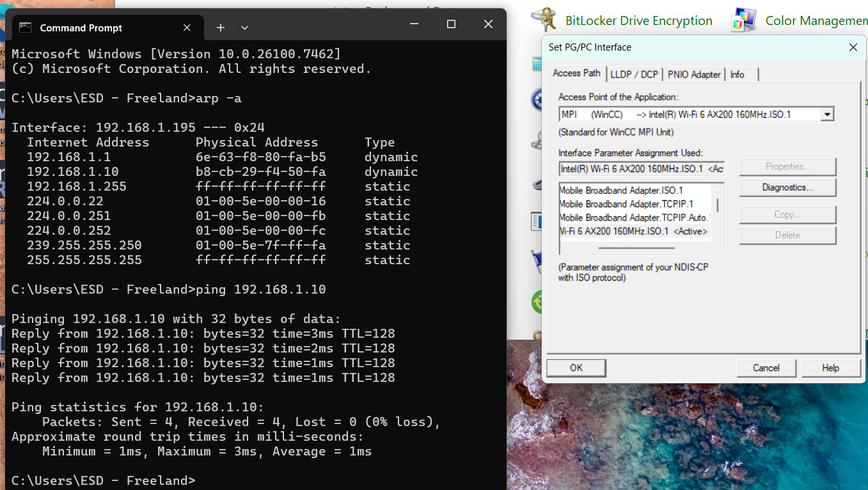Open the terminal profiles dropdown chevron
This screenshot has height=490, width=868.
click(x=244, y=28)
